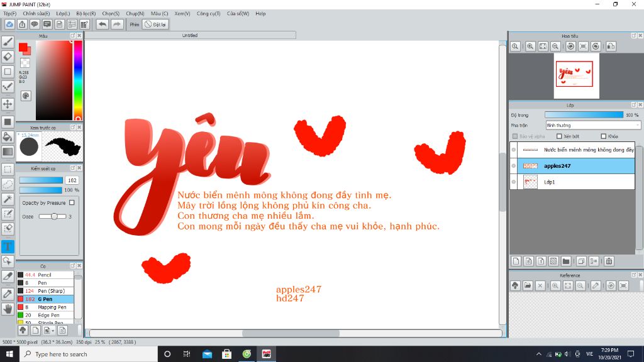Select the Hand pan tool
This screenshot has width=644, height=362.
(x=8, y=309)
